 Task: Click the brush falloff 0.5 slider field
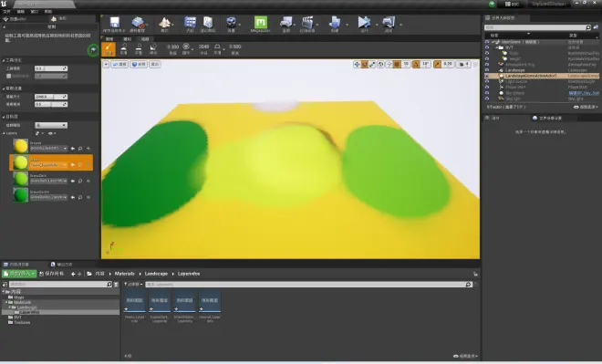click(x=51, y=104)
